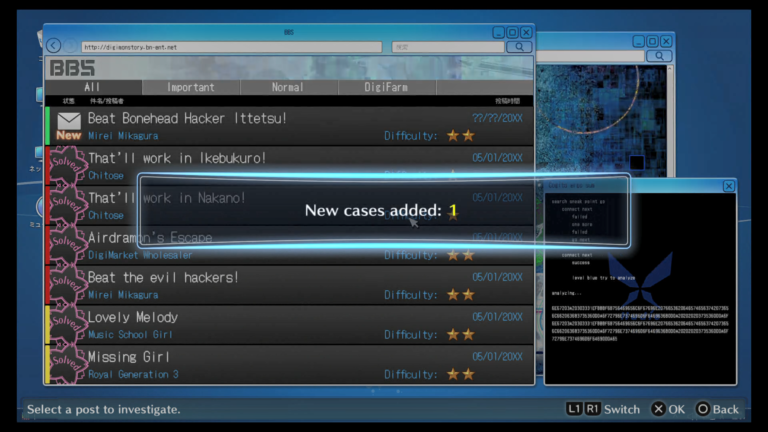The width and height of the screenshot is (768, 432).
Task: Click the BBS address URL field
Action: [230, 46]
